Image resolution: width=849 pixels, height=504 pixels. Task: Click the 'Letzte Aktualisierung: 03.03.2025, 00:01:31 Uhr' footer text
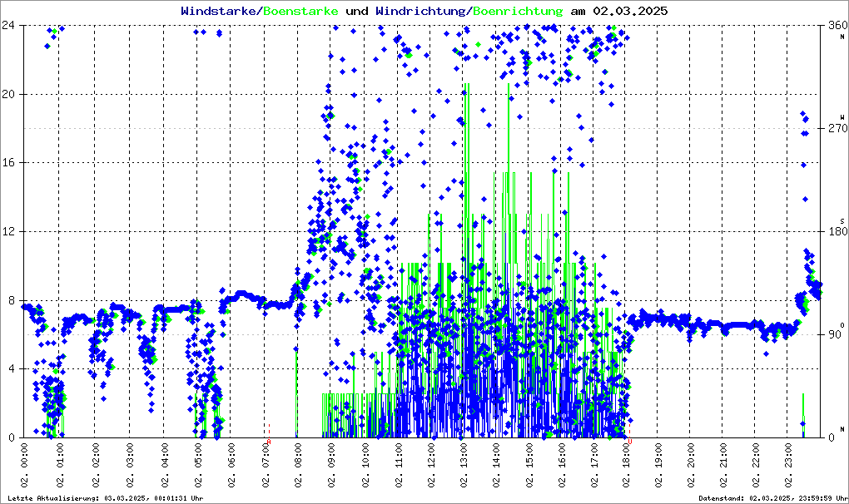tap(105, 498)
